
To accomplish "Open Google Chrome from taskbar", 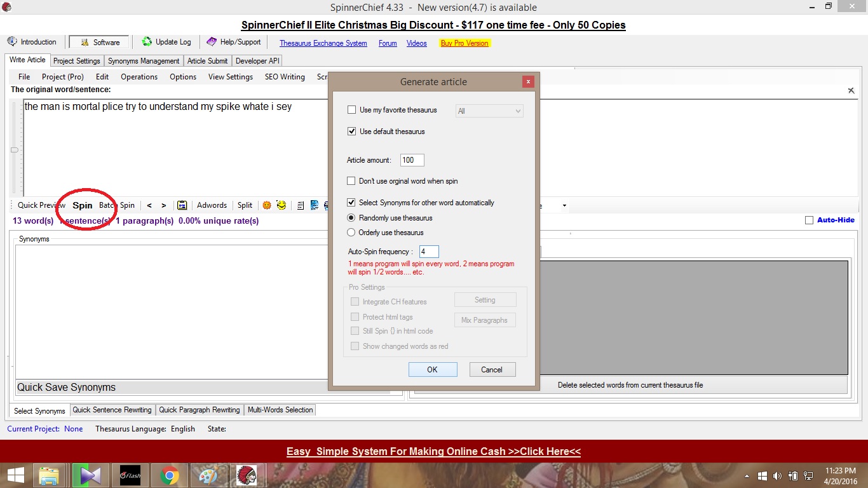I will (x=169, y=475).
